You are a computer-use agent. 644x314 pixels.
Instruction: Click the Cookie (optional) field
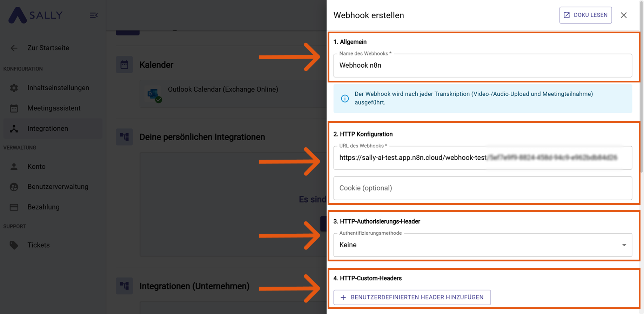(482, 188)
